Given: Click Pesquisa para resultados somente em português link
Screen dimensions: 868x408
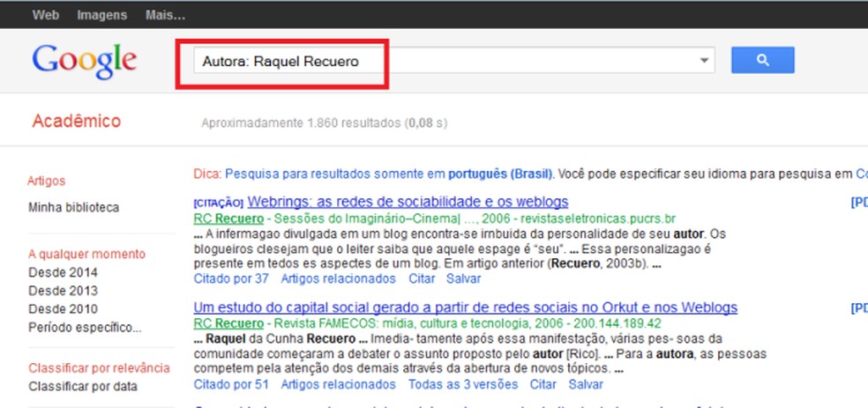Looking at the screenshot, I should click(389, 174).
